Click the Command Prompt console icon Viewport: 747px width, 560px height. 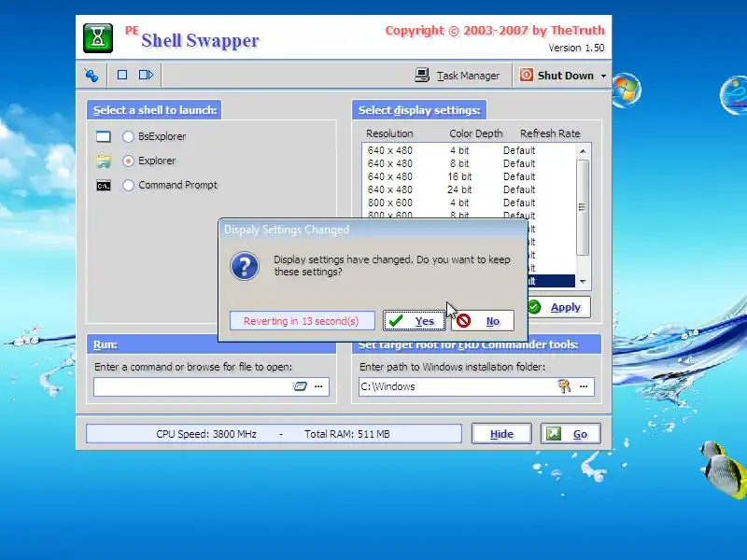104,186
